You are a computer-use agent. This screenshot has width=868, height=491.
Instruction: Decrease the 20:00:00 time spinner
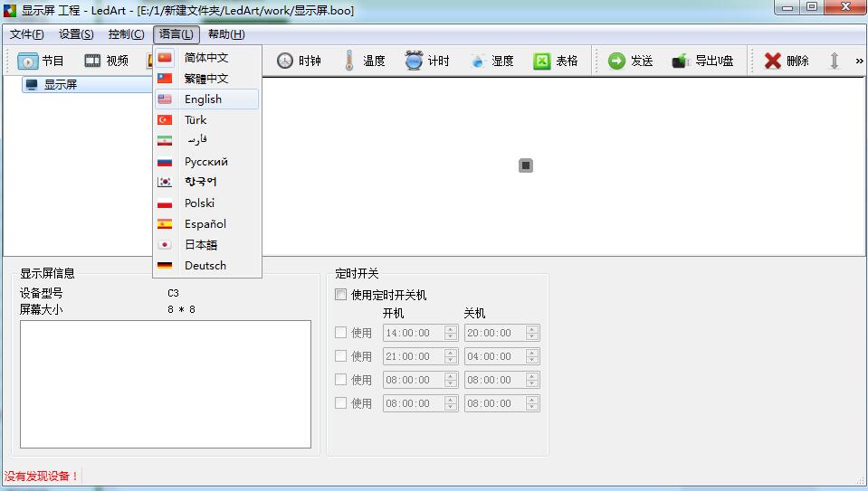pos(532,336)
